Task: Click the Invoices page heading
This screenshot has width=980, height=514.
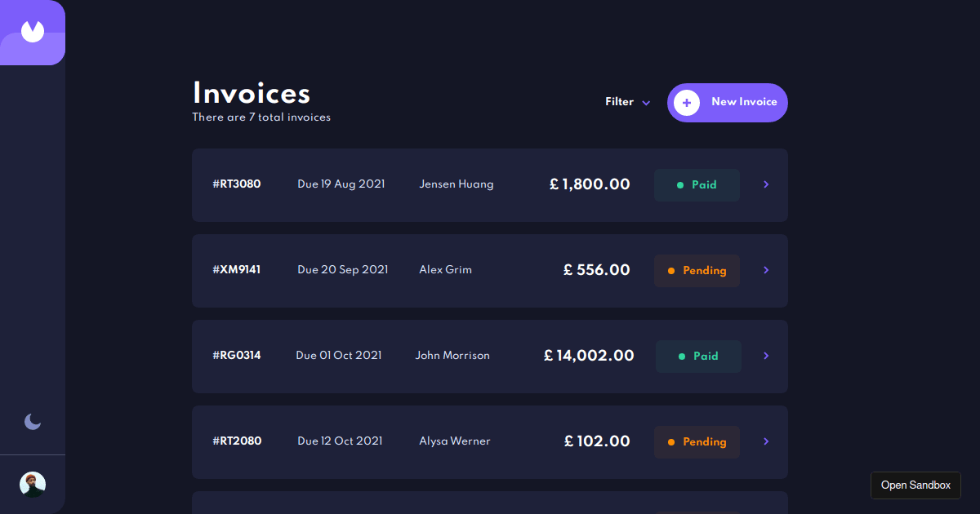Action: point(251,94)
